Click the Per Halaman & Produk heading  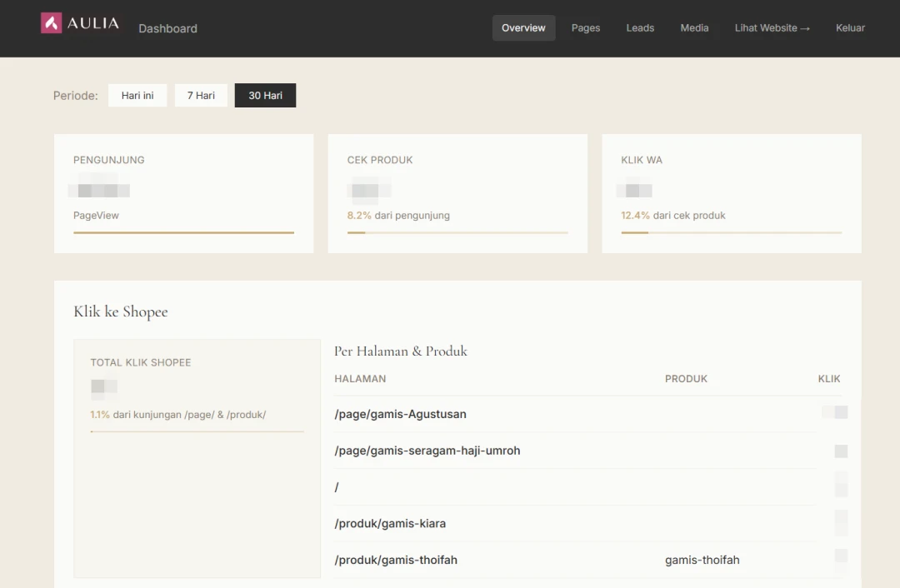click(401, 351)
